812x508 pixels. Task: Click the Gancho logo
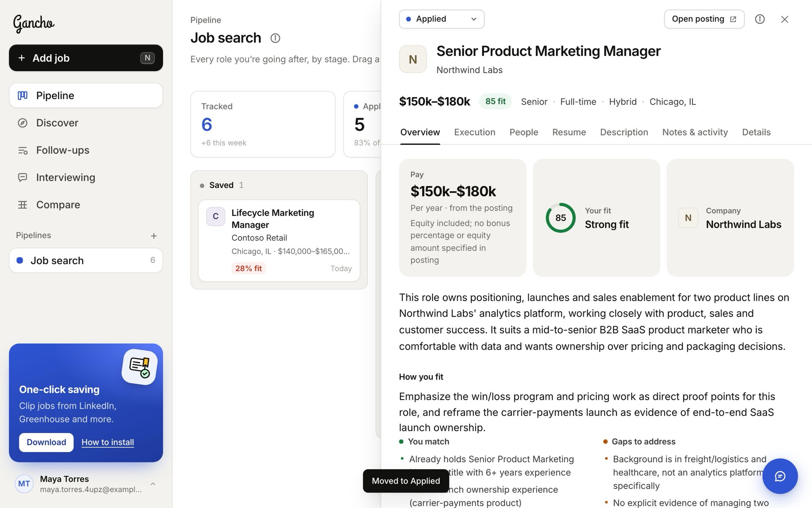click(x=33, y=23)
